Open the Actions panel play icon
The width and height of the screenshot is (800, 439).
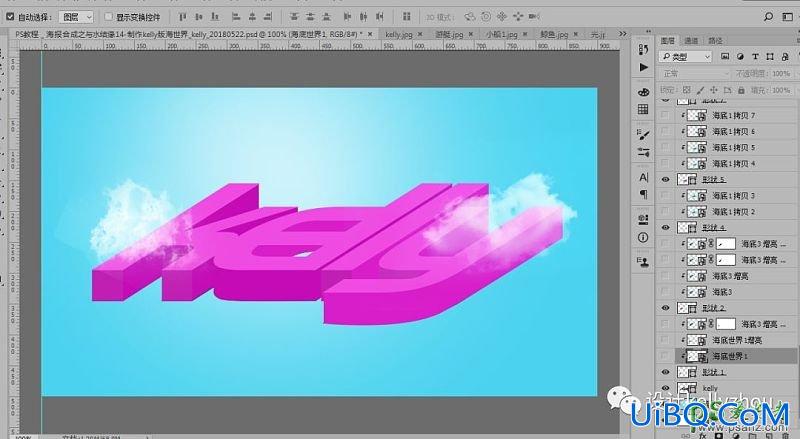(x=643, y=67)
